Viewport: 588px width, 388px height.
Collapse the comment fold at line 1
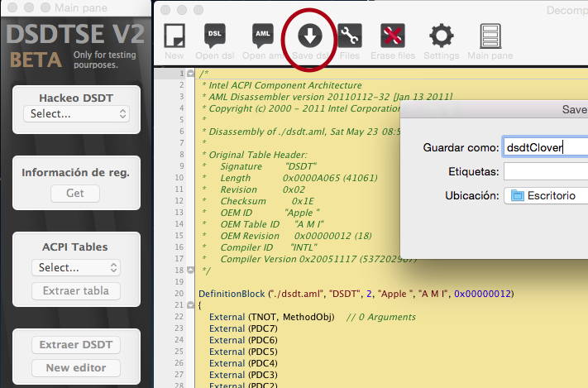coord(190,74)
